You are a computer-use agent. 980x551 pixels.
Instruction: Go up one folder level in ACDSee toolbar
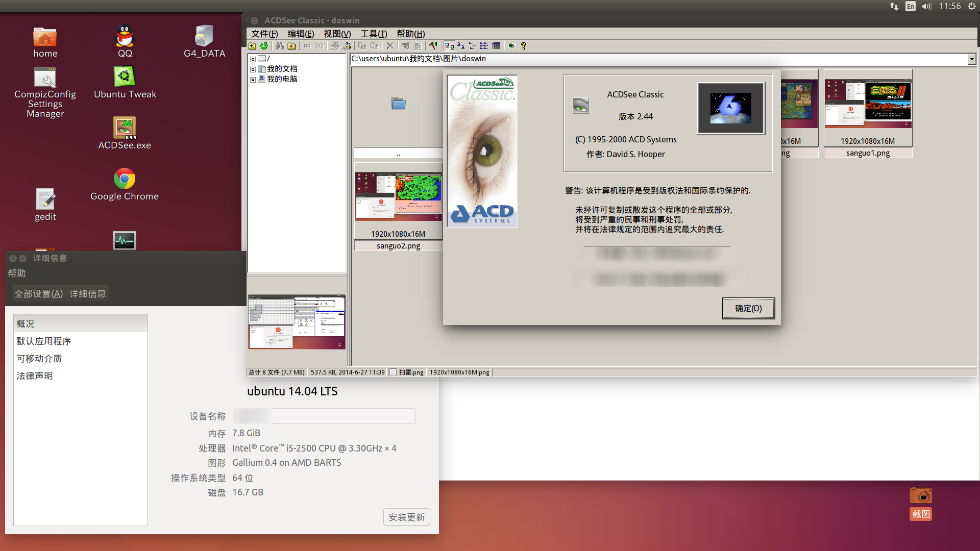coord(252,46)
